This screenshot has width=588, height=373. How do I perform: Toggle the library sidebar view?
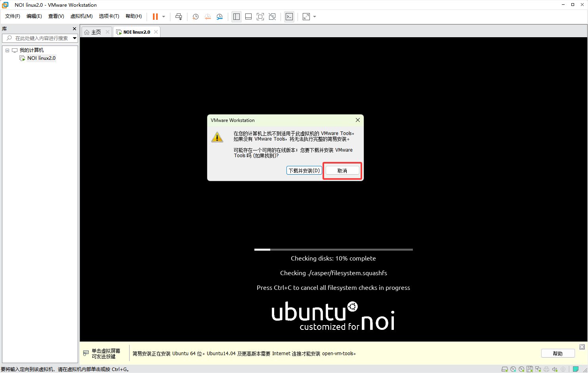coord(237,17)
